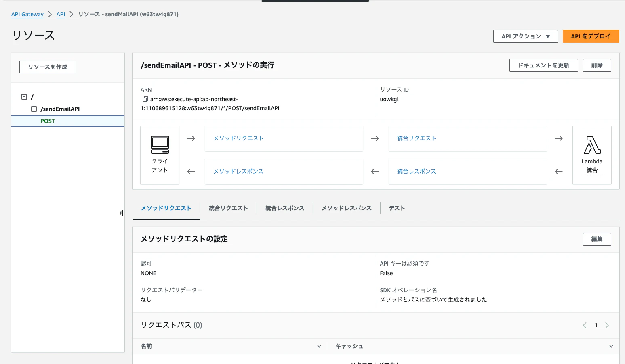Select the POST method in resource tree
Image resolution: width=625 pixels, height=364 pixels.
(48, 121)
